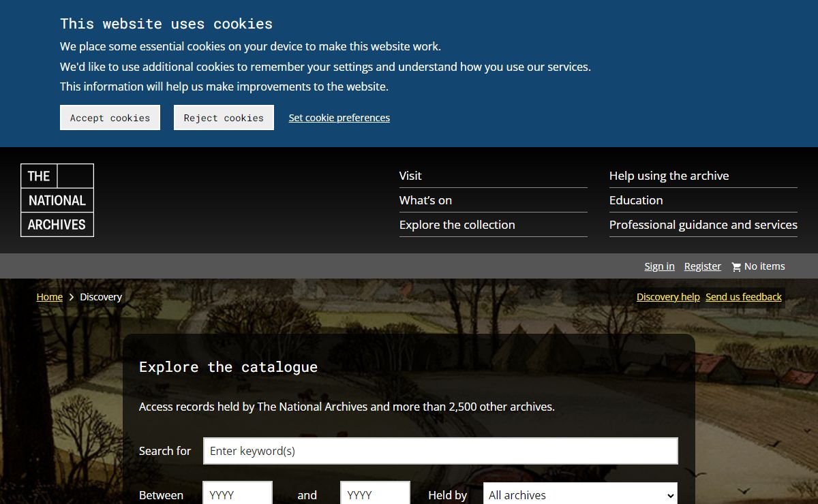Open Professional guidance and services
Screen dimensions: 818x504
click(x=703, y=225)
